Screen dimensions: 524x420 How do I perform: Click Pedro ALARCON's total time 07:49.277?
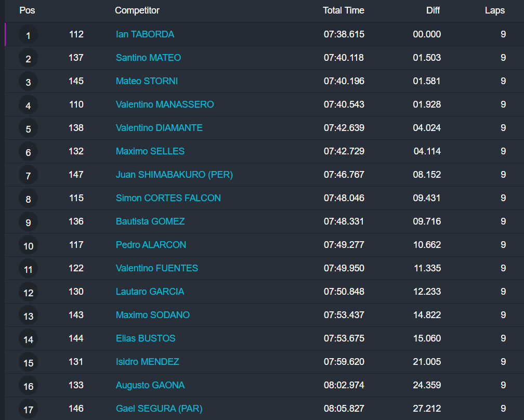point(344,245)
